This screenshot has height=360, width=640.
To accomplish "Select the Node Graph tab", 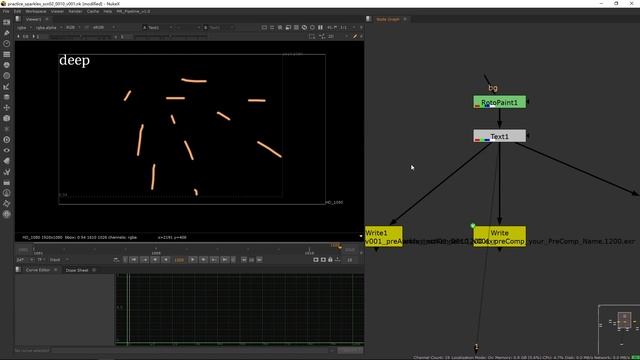I will click(x=388, y=19).
